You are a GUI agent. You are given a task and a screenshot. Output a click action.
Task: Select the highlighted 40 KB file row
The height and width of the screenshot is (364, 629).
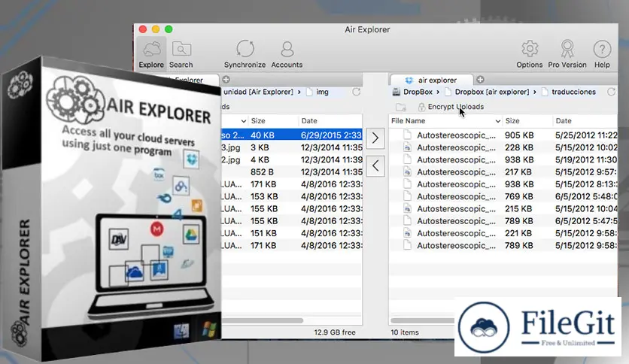tap(292, 135)
